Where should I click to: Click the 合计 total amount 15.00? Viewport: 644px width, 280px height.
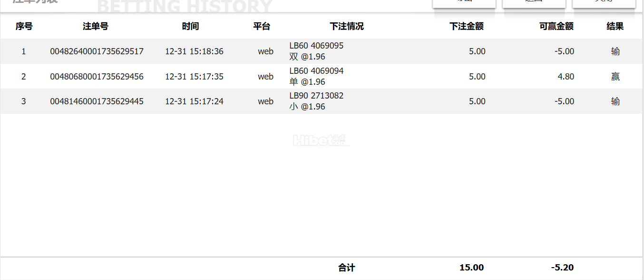point(472,268)
